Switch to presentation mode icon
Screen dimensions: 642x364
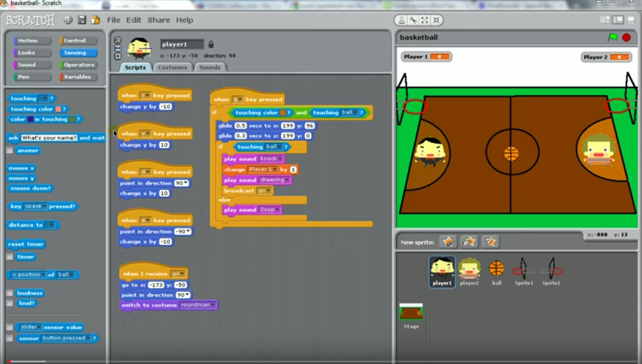(x=631, y=20)
